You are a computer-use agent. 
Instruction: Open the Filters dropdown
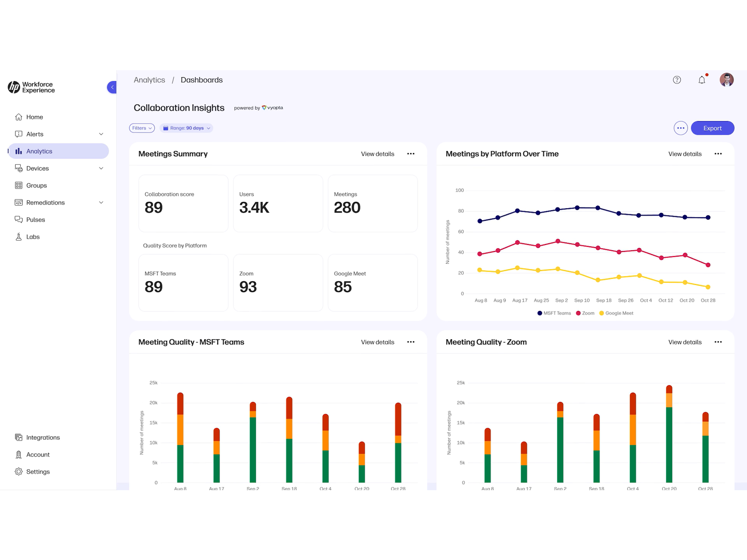(x=142, y=128)
